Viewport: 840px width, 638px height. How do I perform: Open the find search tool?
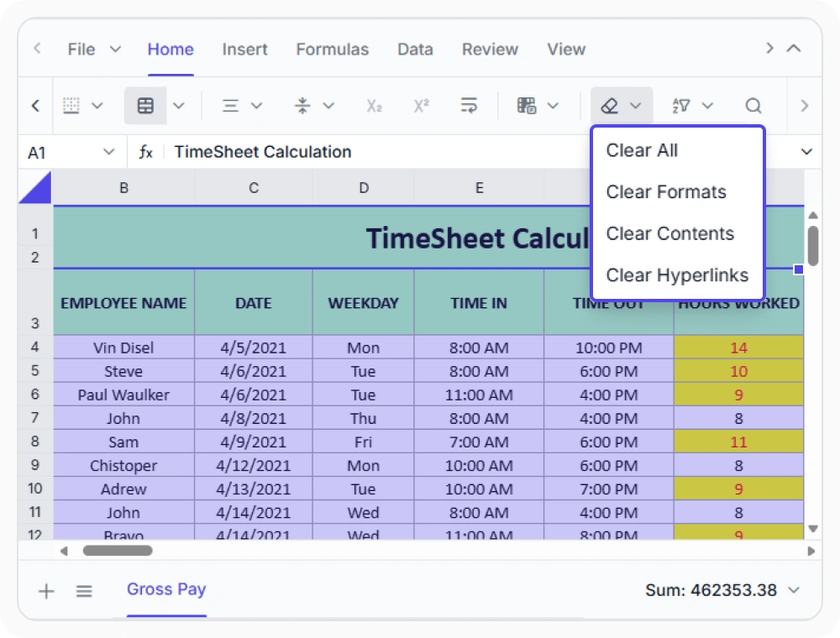[753, 106]
